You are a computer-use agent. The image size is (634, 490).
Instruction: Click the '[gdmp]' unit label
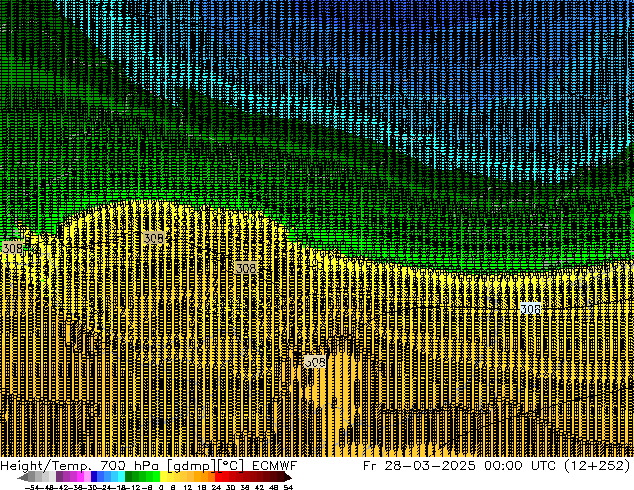pos(192,466)
